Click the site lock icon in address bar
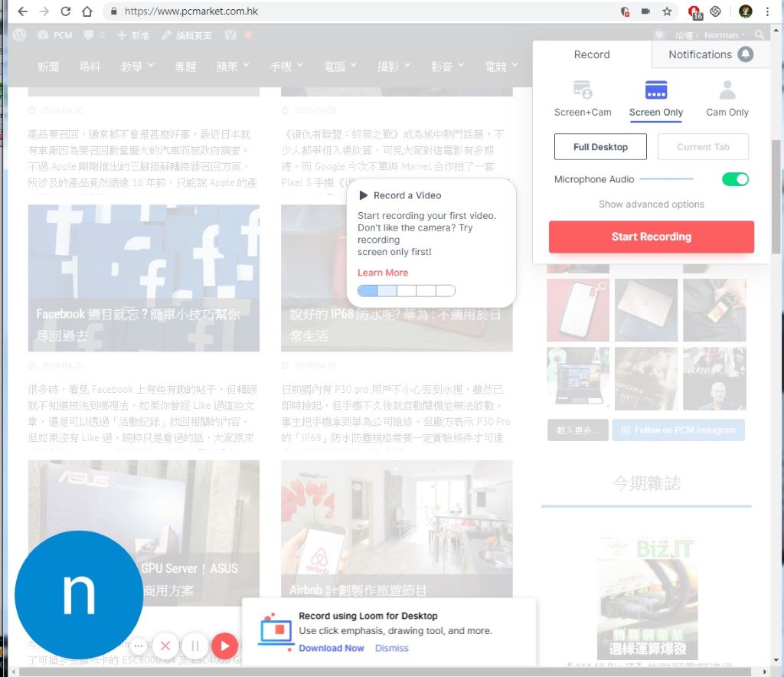Screen dimensions: 784x677 (x=114, y=11)
